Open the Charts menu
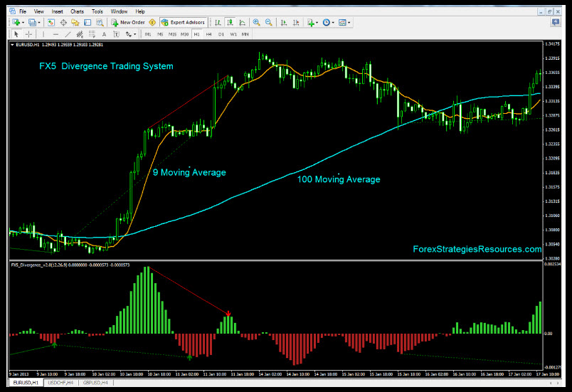This screenshot has height=392, width=572. (77, 12)
